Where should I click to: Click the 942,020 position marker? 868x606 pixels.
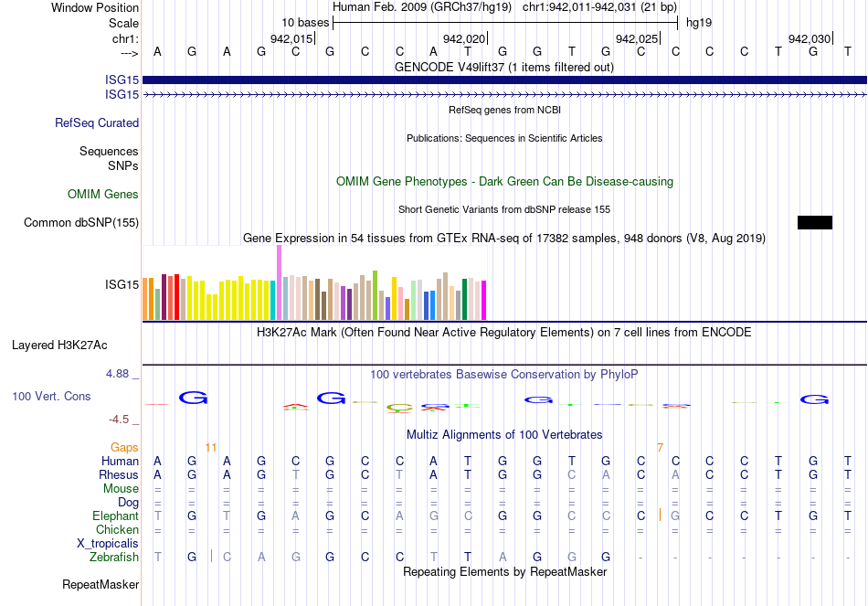click(x=464, y=38)
